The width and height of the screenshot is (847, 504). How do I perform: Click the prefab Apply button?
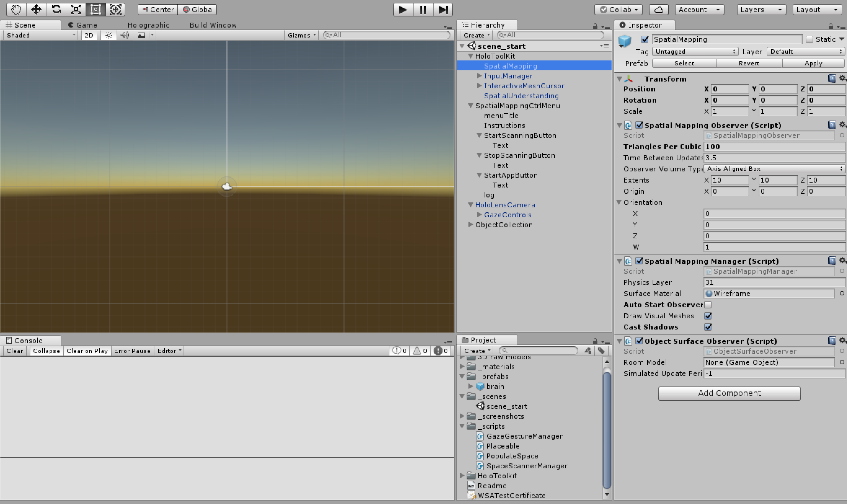pyautogui.click(x=813, y=64)
